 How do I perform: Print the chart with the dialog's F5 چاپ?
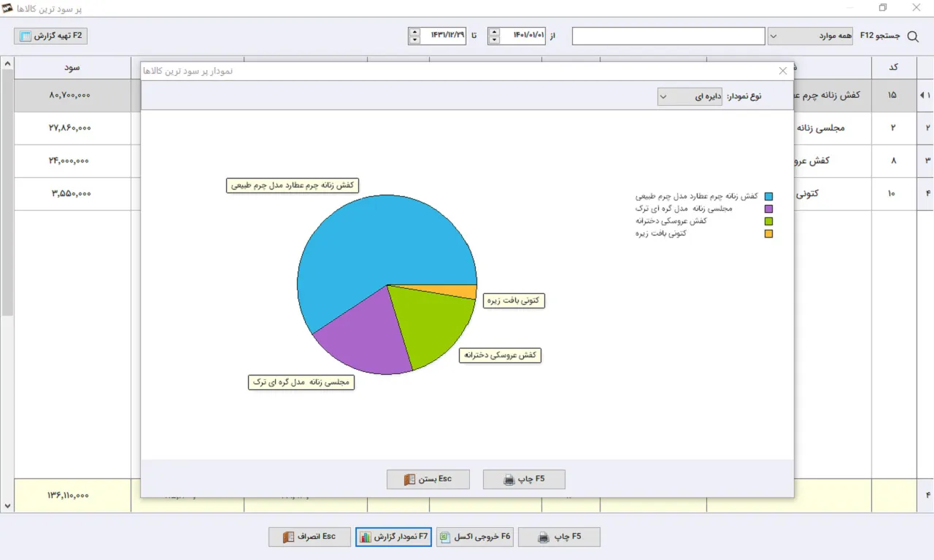pos(524,479)
